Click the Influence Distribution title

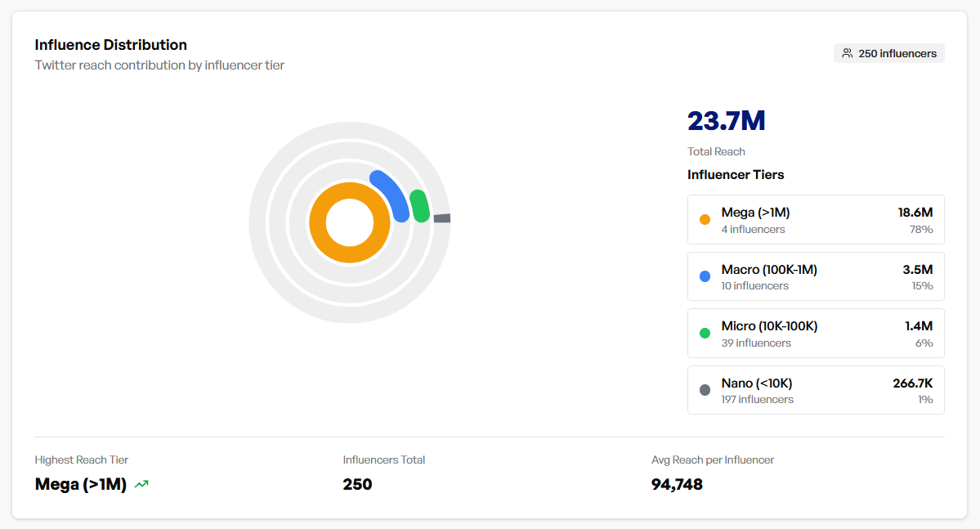pyautogui.click(x=110, y=44)
